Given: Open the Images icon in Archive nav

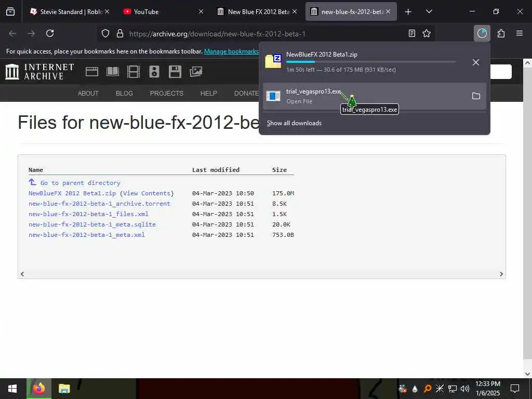Looking at the screenshot, I should (196, 72).
